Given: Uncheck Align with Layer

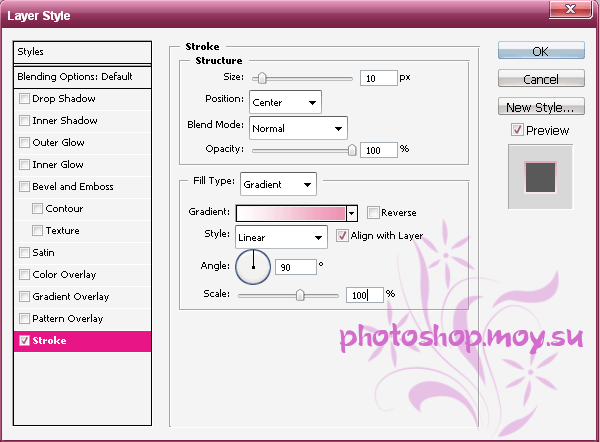Looking at the screenshot, I should [x=342, y=235].
